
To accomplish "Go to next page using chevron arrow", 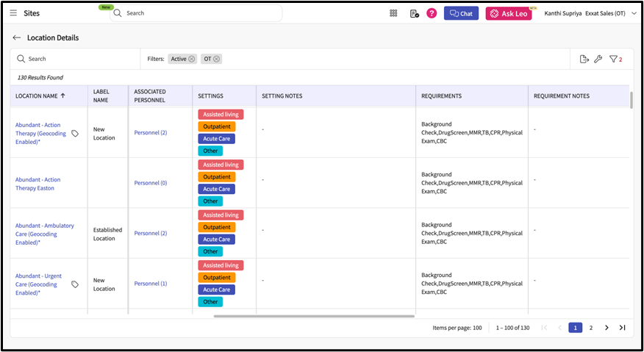I will coord(607,328).
